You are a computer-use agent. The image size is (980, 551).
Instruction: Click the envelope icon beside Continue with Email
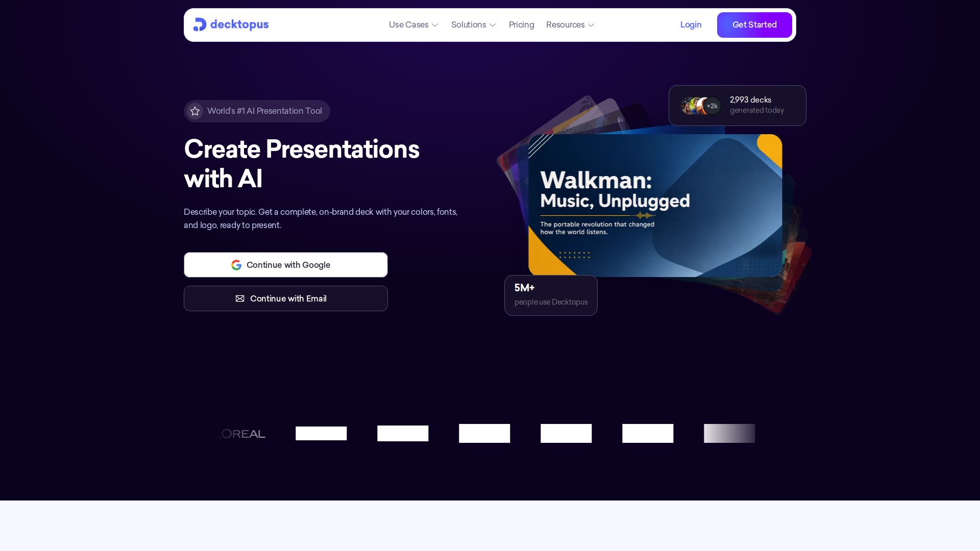coord(240,298)
